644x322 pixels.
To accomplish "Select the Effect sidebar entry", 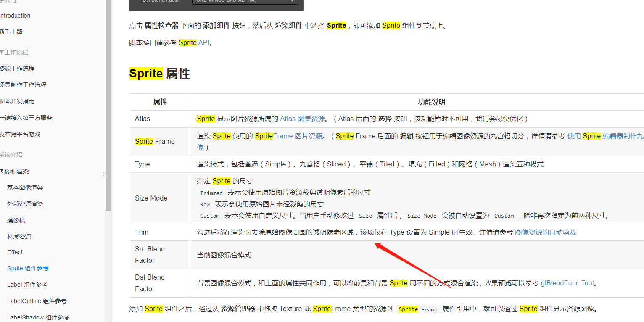I will (x=15, y=252).
